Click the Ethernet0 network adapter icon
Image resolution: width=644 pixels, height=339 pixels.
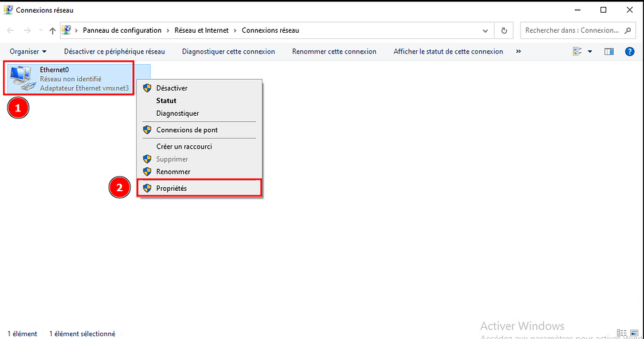(23, 80)
